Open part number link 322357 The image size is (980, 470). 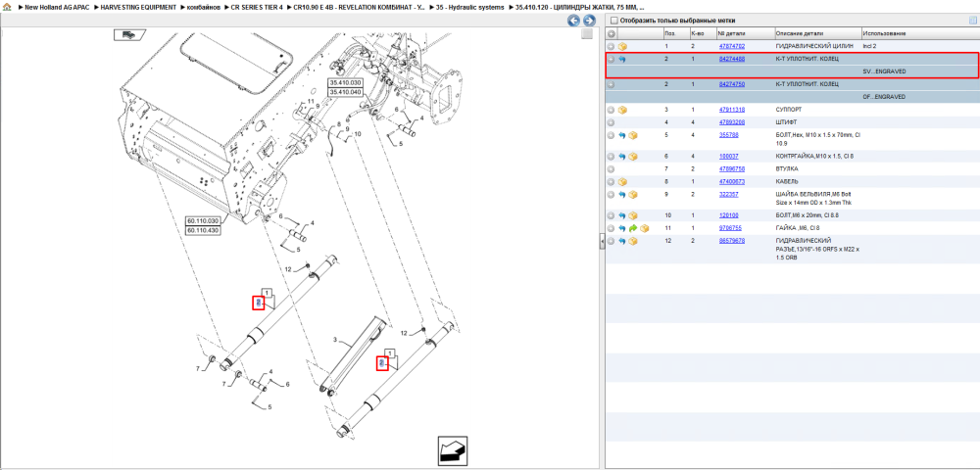point(727,195)
